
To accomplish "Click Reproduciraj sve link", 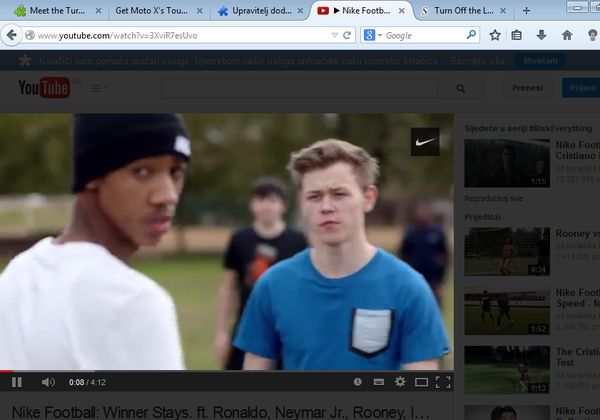I will (493, 198).
